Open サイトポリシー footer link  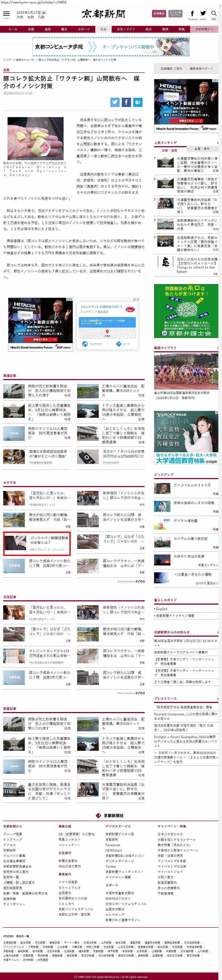(14, 904)
